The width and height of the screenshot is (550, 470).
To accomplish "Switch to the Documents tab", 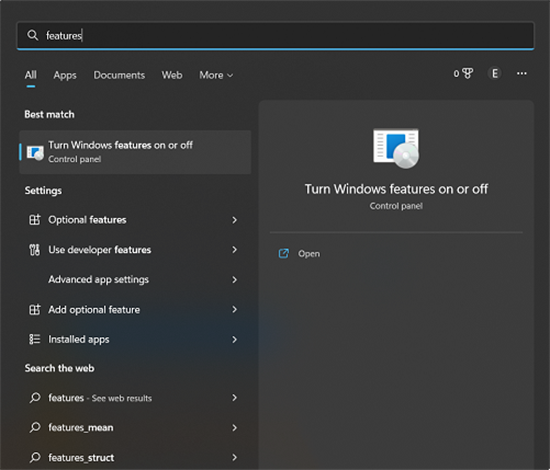I will (119, 75).
